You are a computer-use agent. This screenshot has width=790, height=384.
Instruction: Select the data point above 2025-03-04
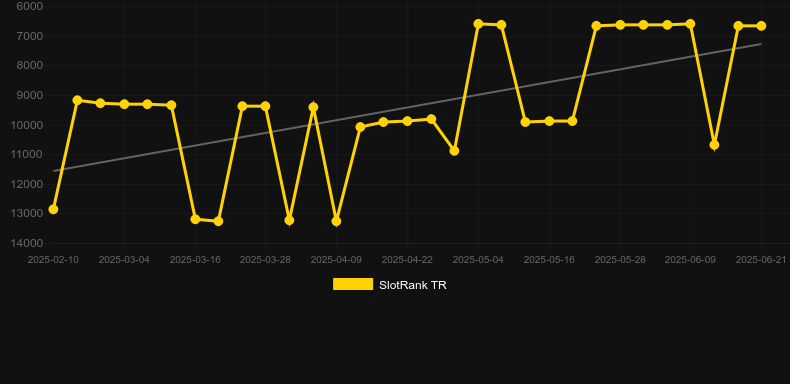click(124, 104)
